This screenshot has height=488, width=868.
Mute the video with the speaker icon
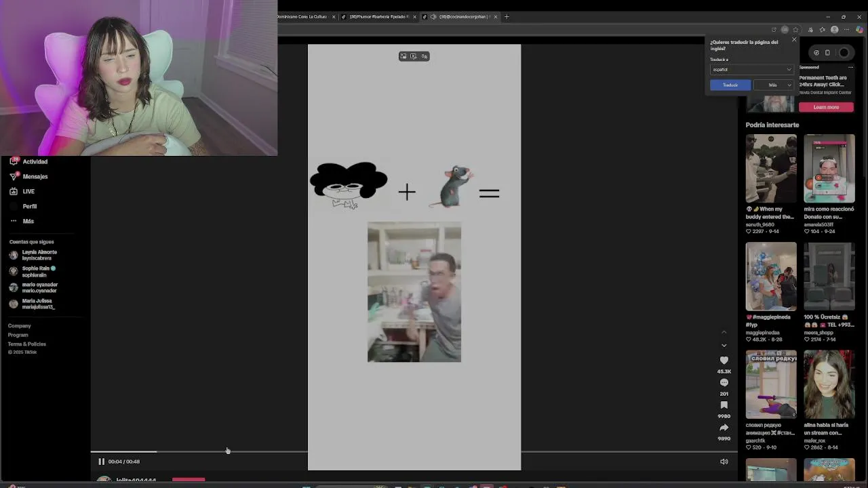pos(724,462)
